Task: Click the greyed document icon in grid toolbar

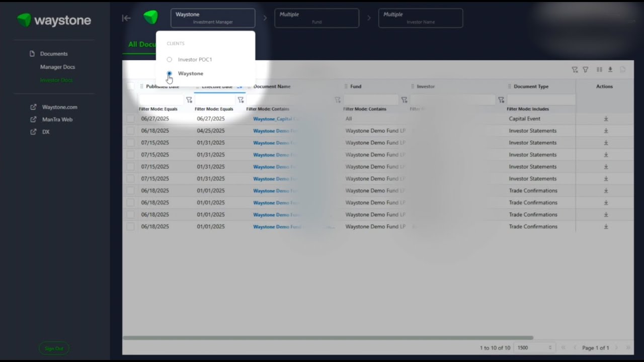Action: coord(623,70)
